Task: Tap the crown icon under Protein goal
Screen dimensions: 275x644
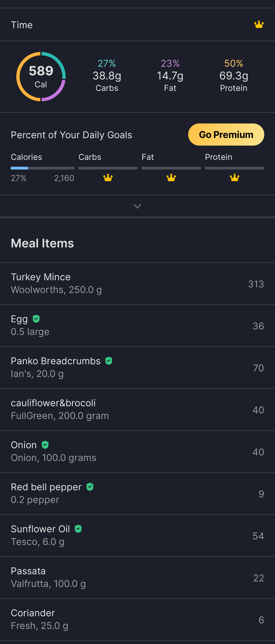Action: click(x=235, y=177)
